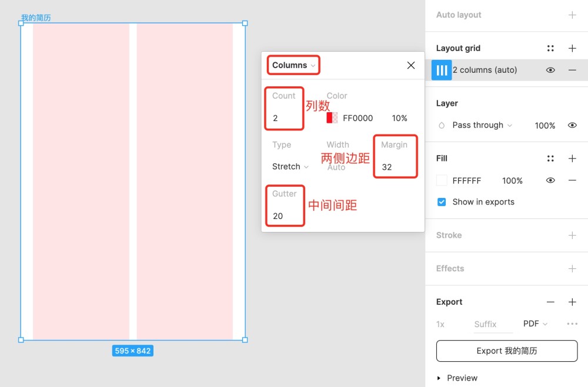Edit the fill hex FFFFFF field
This screenshot has height=387, width=588.
[466, 181]
